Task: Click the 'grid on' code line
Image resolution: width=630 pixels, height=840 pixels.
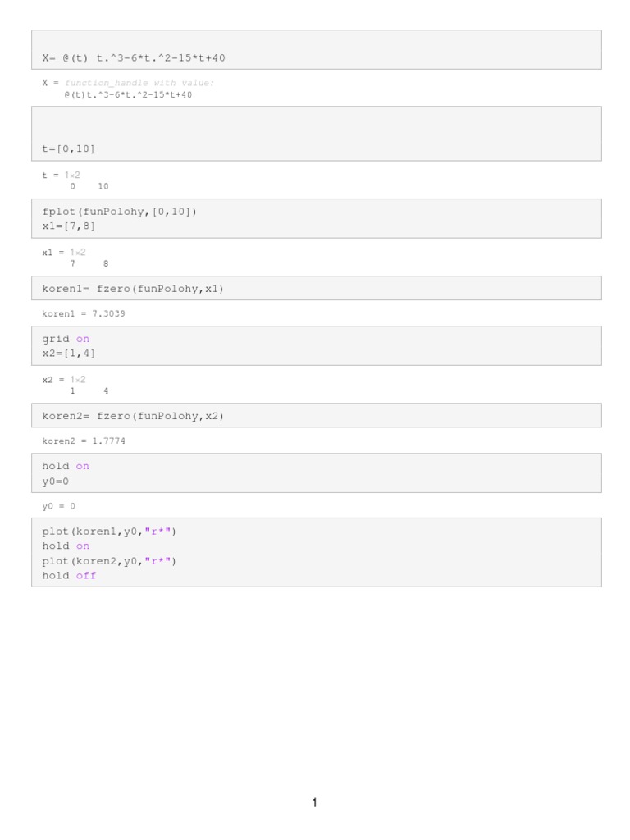Action: 66,339
